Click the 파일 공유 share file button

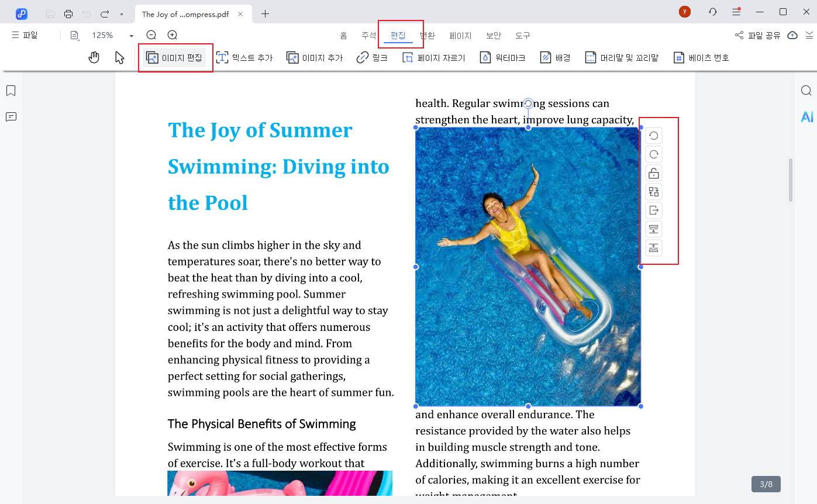point(757,35)
